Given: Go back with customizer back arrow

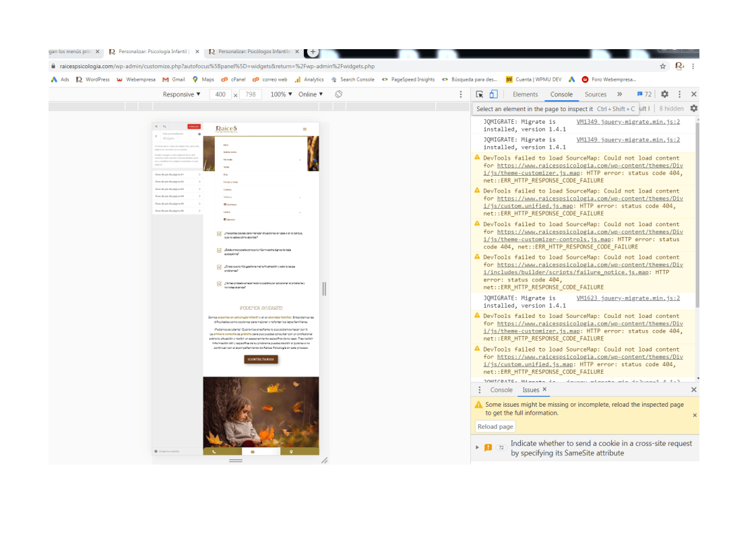Looking at the screenshot, I should [156, 136].
